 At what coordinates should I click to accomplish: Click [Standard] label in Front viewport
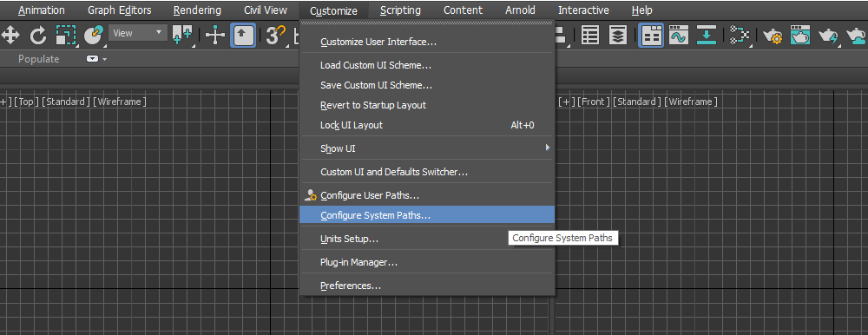click(637, 102)
